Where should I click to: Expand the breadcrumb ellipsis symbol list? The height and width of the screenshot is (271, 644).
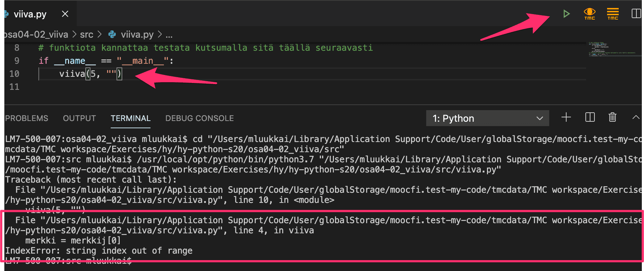pyautogui.click(x=169, y=34)
